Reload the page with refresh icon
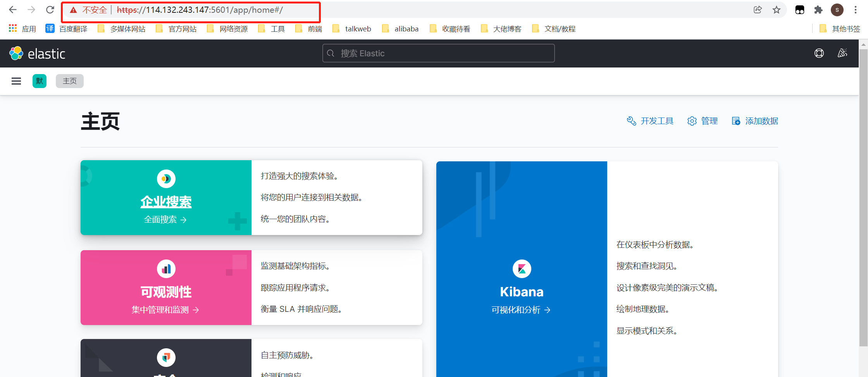This screenshot has height=377, width=868. tap(50, 10)
